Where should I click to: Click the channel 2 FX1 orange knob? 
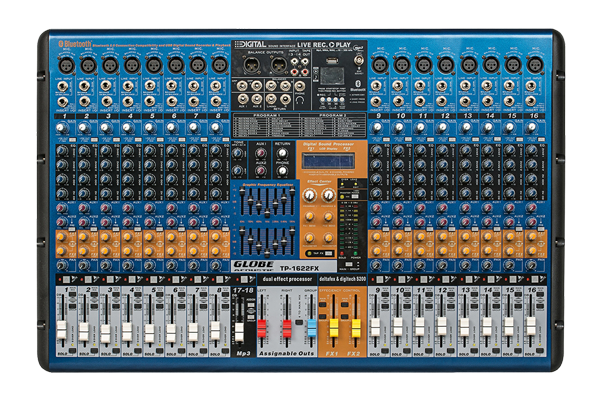click(x=83, y=237)
